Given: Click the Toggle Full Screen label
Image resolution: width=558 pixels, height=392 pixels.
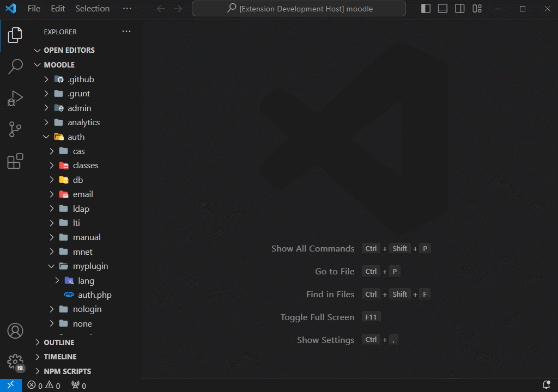Looking at the screenshot, I should (x=318, y=317).
